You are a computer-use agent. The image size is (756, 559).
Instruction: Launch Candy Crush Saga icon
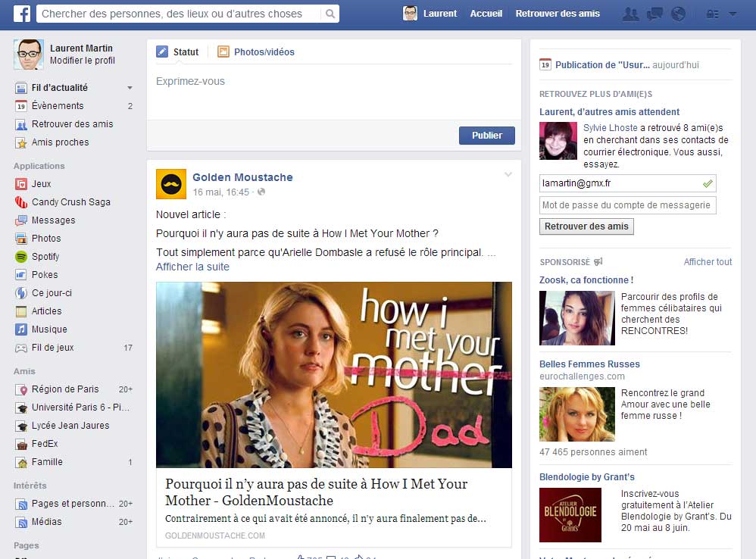click(x=21, y=202)
